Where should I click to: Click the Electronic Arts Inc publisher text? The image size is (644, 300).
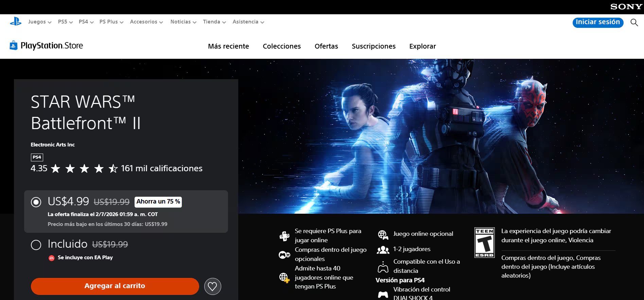tap(53, 145)
